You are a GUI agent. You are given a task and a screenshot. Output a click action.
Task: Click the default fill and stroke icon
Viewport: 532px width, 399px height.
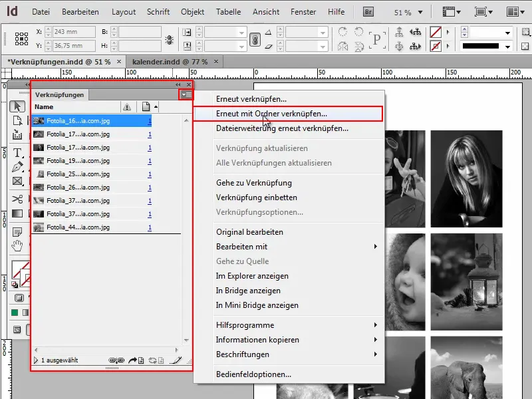tap(15, 285)
